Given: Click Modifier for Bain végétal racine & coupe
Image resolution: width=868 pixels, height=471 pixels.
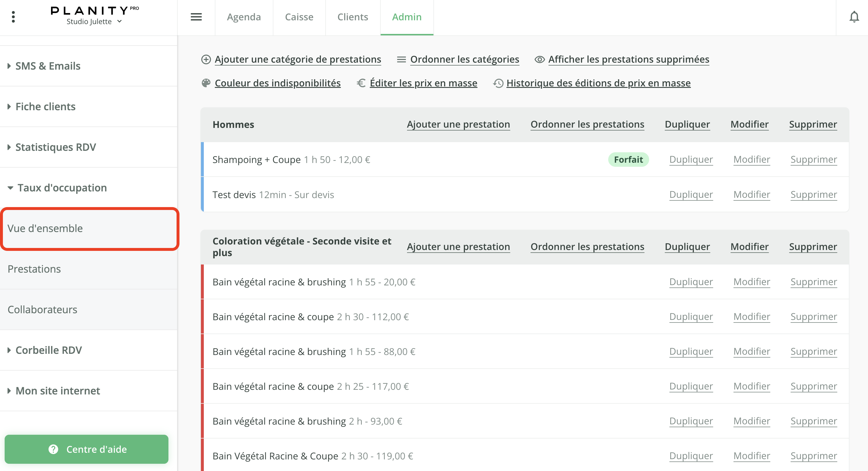Looking at the screenshot, I should (751, 316).
